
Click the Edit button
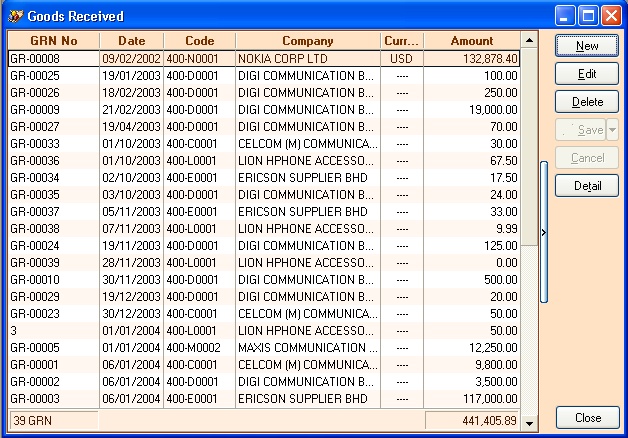[x=587, y=74]
